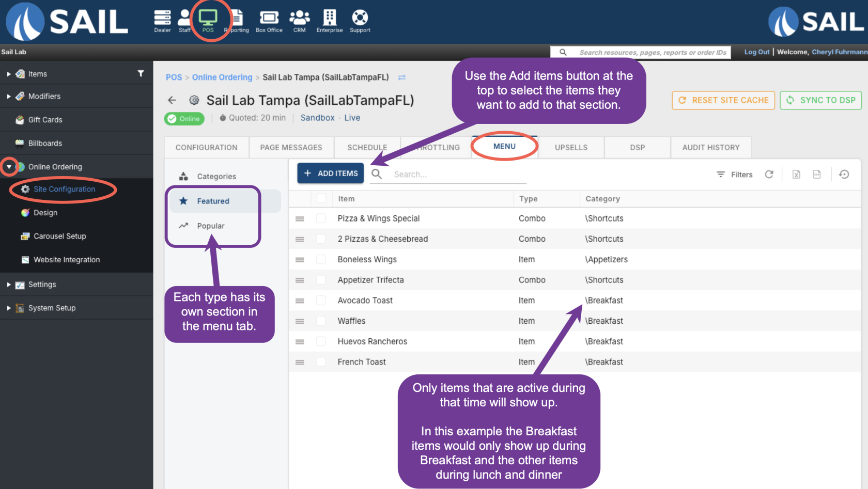The height and width of the screenshot is (489, 868).
Task: Select the Menu tab
Action: tap(504, 147)
